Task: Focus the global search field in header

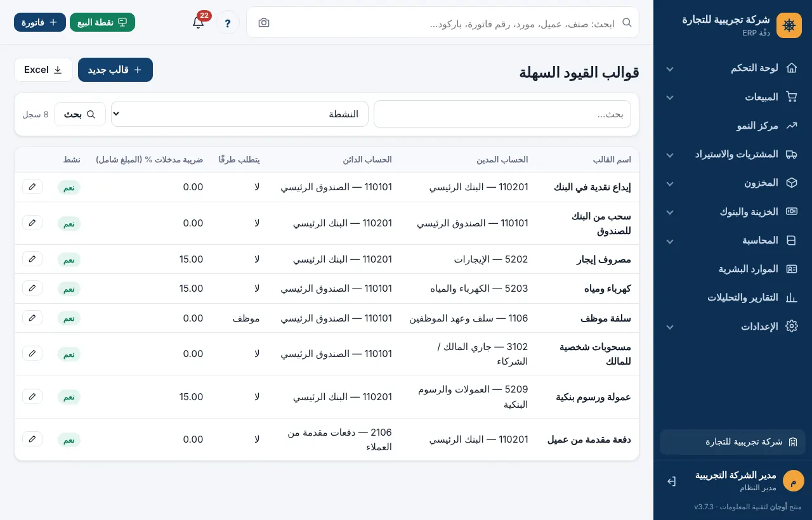Action: pos(443,23)
